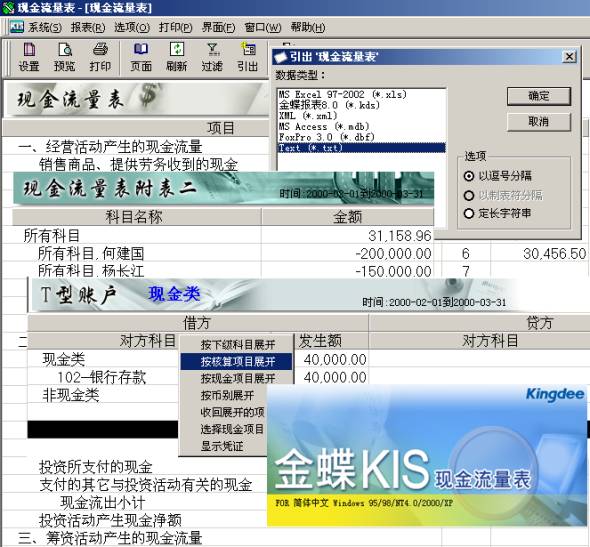590x547 pixels.
Task: Click the 刷新 refresh toolbar icon
Action: 176,57
